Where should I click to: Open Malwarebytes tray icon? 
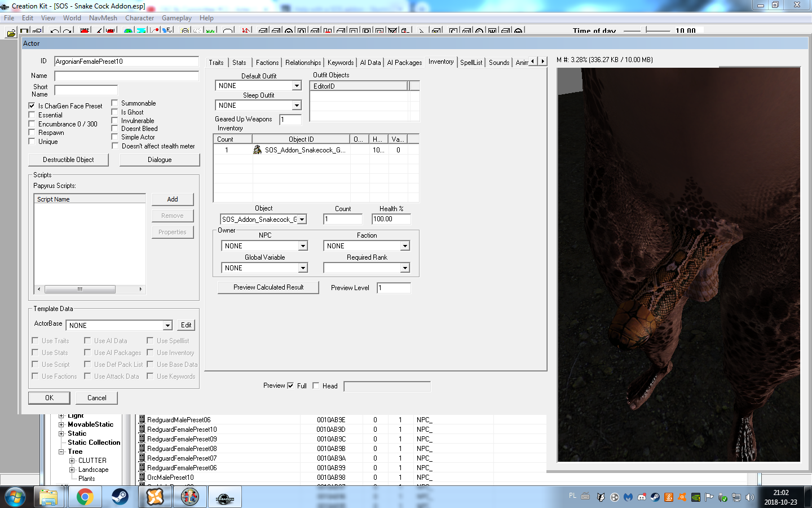(628, 497)
